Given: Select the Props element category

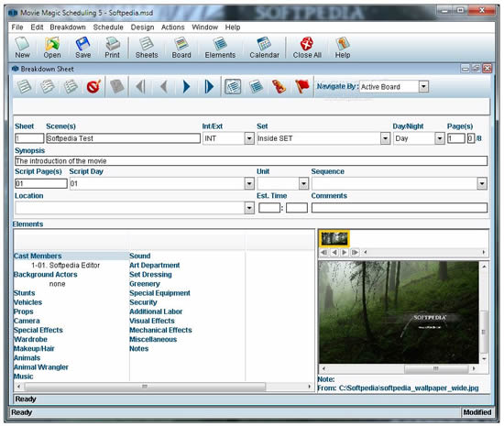Looking at the screenshot, I should click(24, 311).
